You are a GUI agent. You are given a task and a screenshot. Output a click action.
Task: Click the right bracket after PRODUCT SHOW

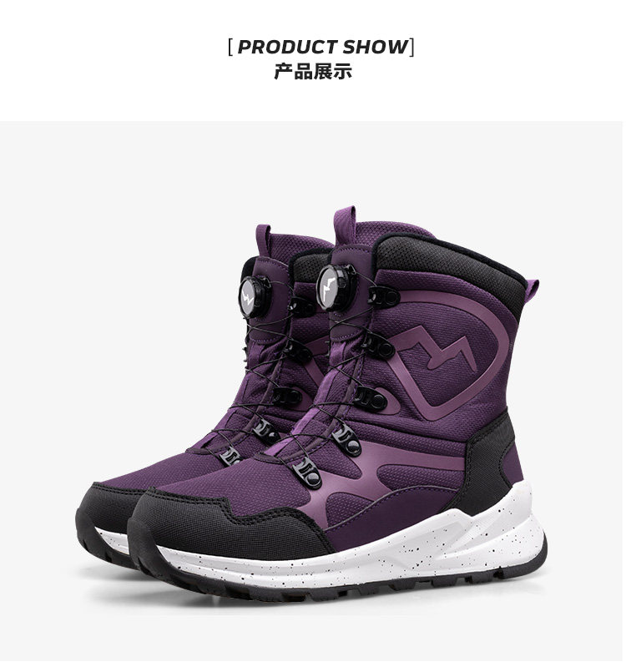click(x=411, y=47)
